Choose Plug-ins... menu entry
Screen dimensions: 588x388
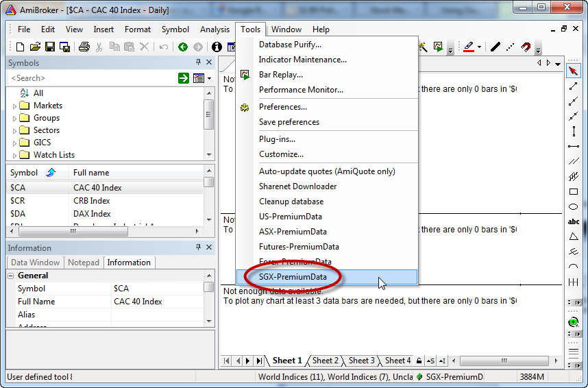tap(327, 139)
